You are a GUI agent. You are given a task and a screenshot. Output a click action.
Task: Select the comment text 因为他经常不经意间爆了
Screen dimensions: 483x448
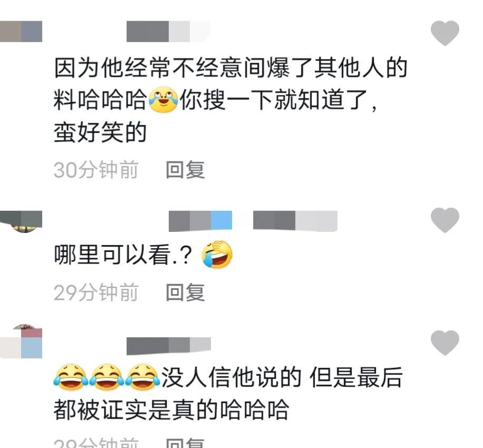pyautogui.click(x=183, y=67)
